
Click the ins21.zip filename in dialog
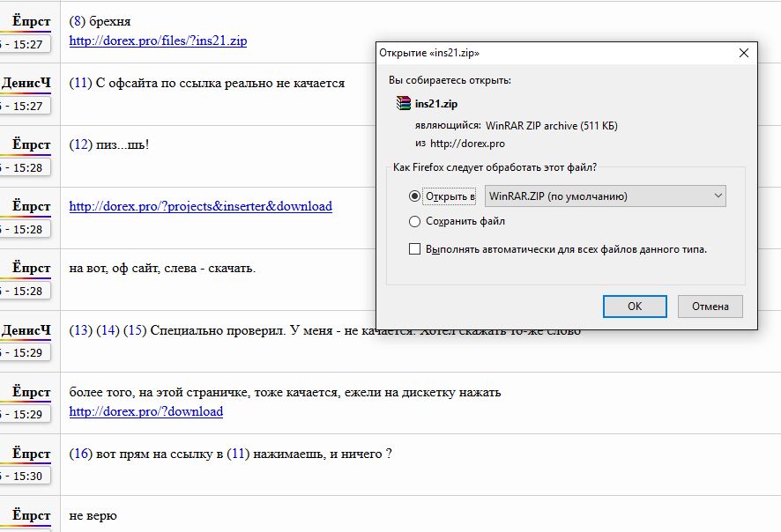tap(435, 104)
